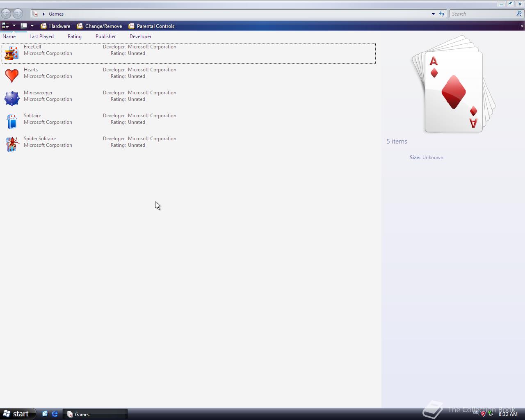Sort by the Name column header
Viewport: 525px width, 420px height.
[9, 37]
